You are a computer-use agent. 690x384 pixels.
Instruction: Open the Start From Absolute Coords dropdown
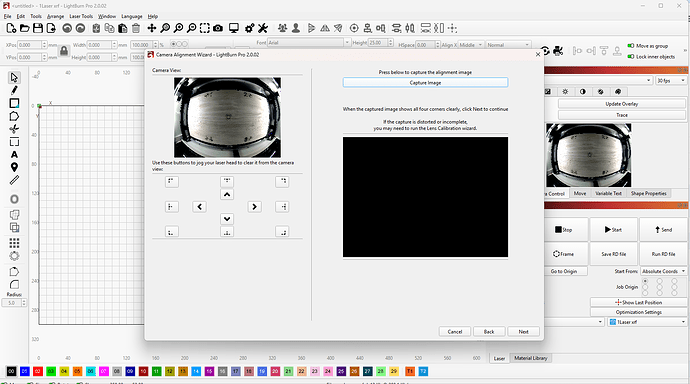tap(663, 271)
